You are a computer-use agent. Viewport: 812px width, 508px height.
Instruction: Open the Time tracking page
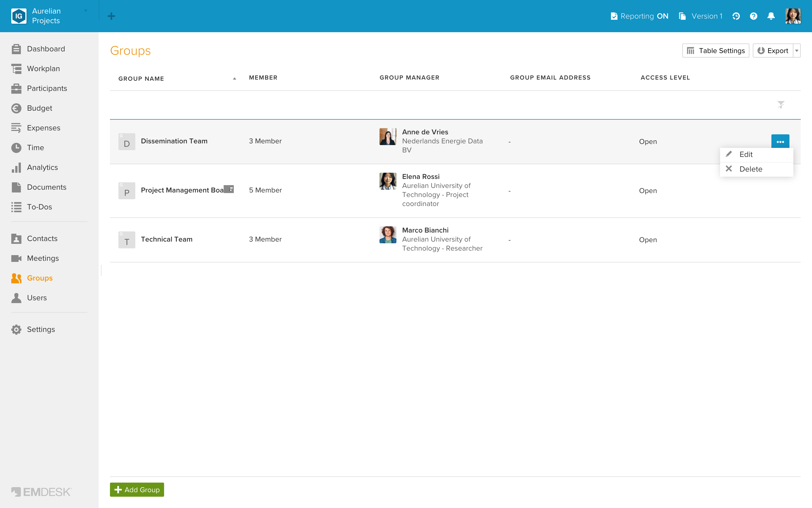[x=28, y=148]
